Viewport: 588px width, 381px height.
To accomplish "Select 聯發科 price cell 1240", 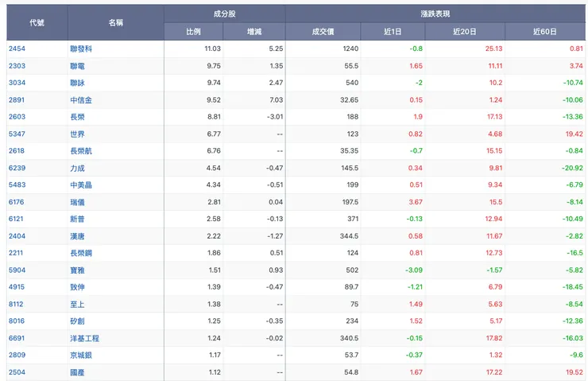I will [350, 49].
